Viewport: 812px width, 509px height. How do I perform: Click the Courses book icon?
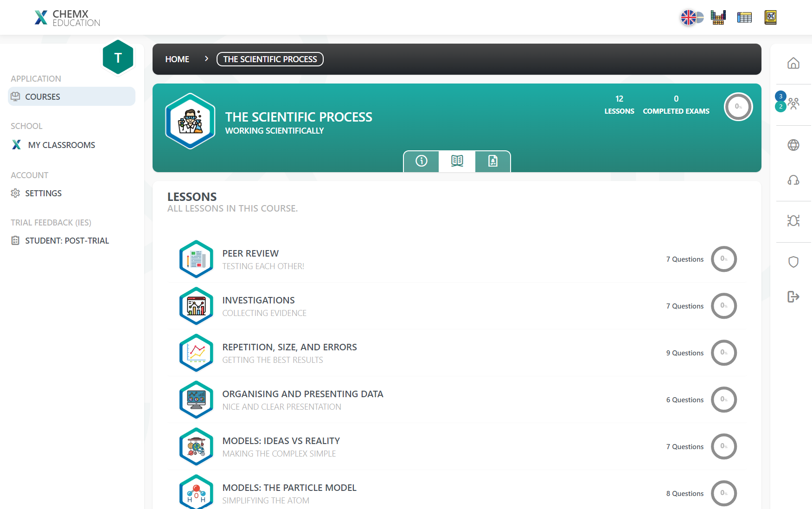pos(15,97)
